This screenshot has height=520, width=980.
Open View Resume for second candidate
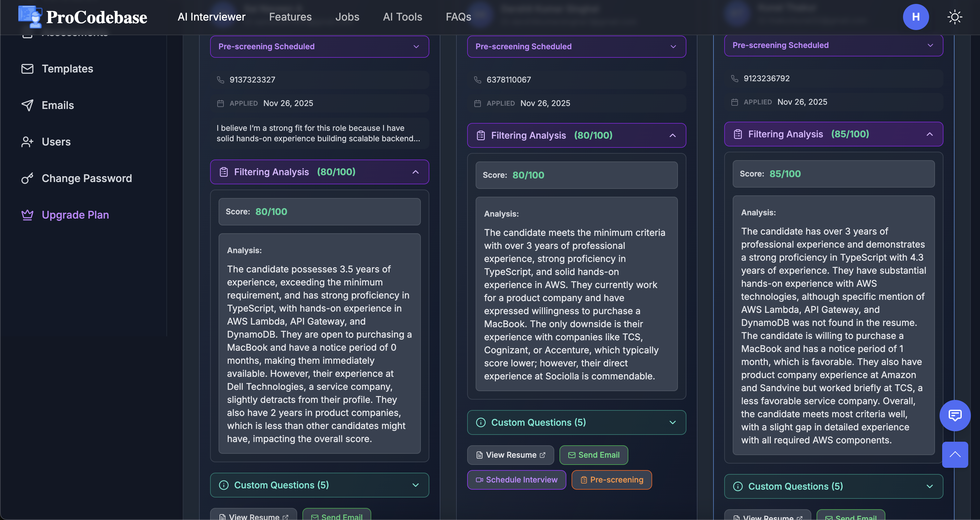tap(510, 455)
